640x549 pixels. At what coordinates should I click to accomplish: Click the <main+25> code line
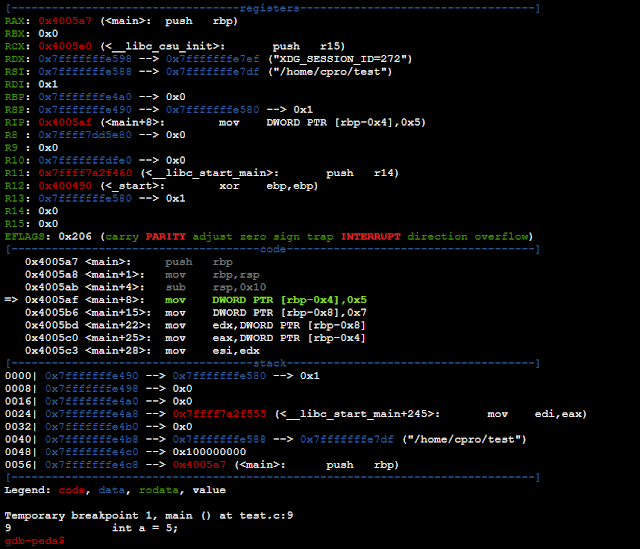(195, 338)
